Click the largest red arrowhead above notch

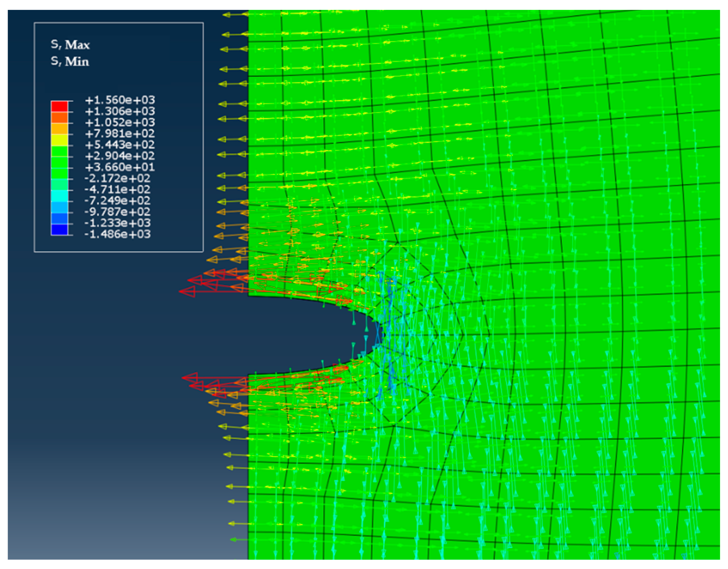(x=188, y=291)
